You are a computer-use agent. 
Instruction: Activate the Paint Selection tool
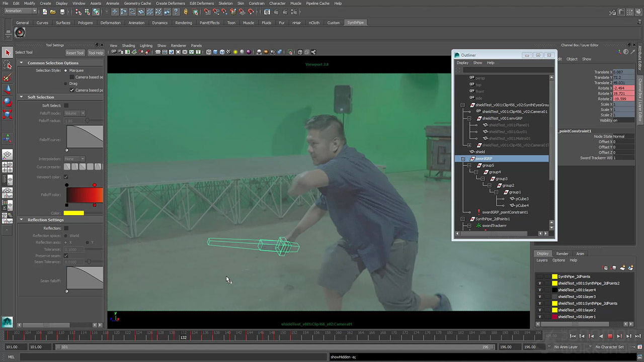(8, 77)
